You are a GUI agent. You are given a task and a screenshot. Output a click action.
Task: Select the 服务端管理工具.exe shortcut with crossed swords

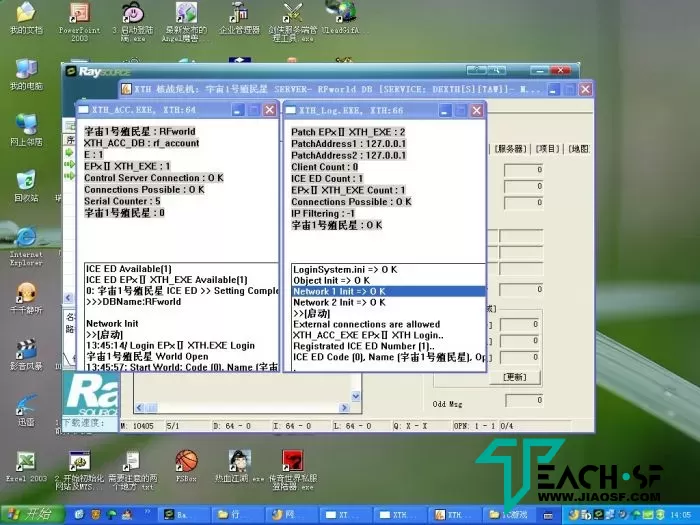(x=292, y=21)
